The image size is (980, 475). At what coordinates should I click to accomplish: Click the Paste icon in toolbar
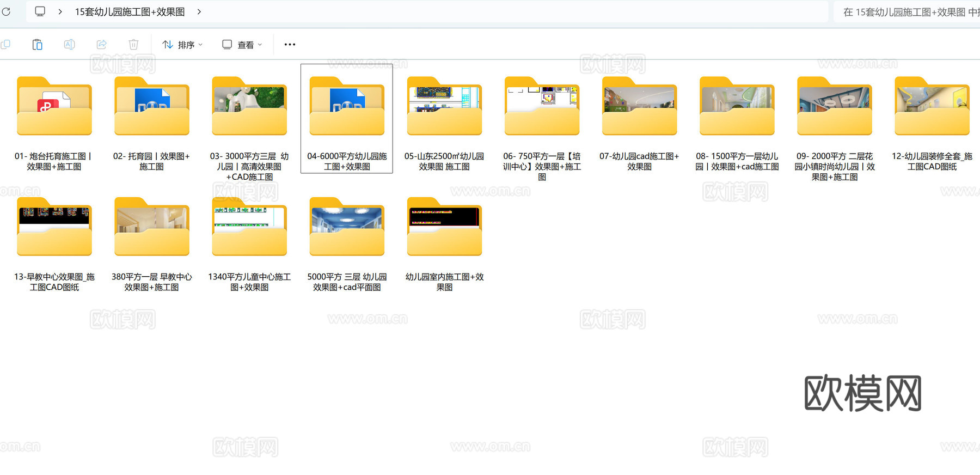coord(37,44)
